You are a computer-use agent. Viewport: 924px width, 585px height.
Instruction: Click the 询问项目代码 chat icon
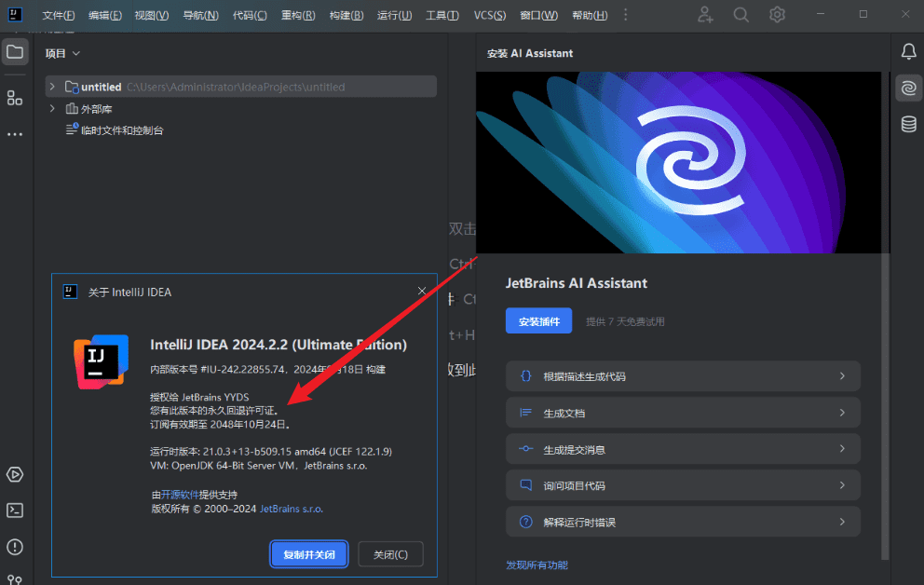(525, 485)
